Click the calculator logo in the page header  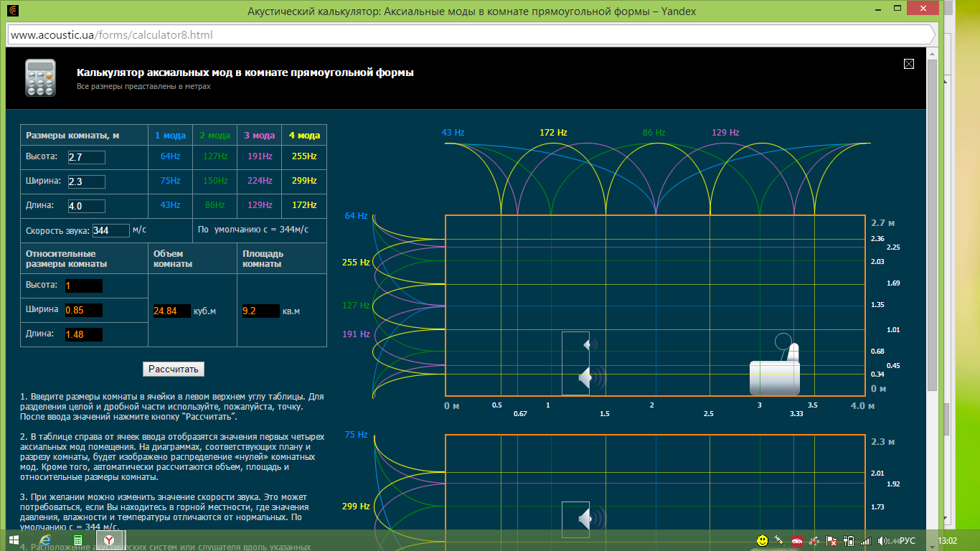pos(40,77)
